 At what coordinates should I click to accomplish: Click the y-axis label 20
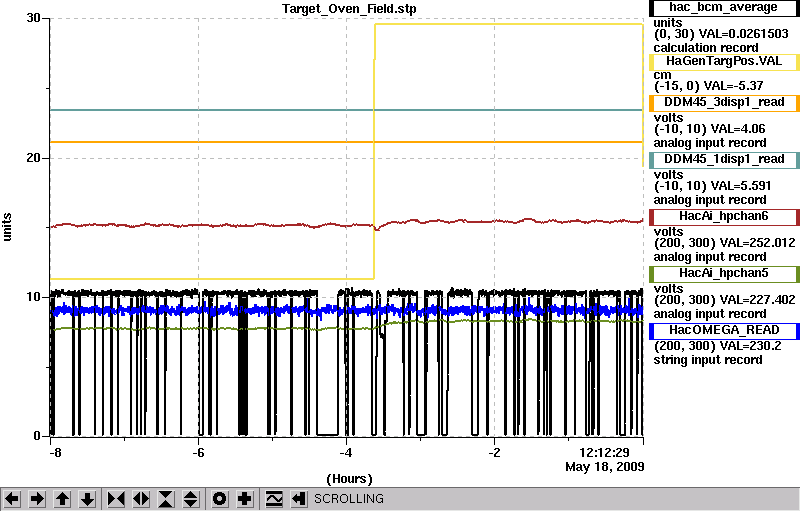(x=33, y=158)
